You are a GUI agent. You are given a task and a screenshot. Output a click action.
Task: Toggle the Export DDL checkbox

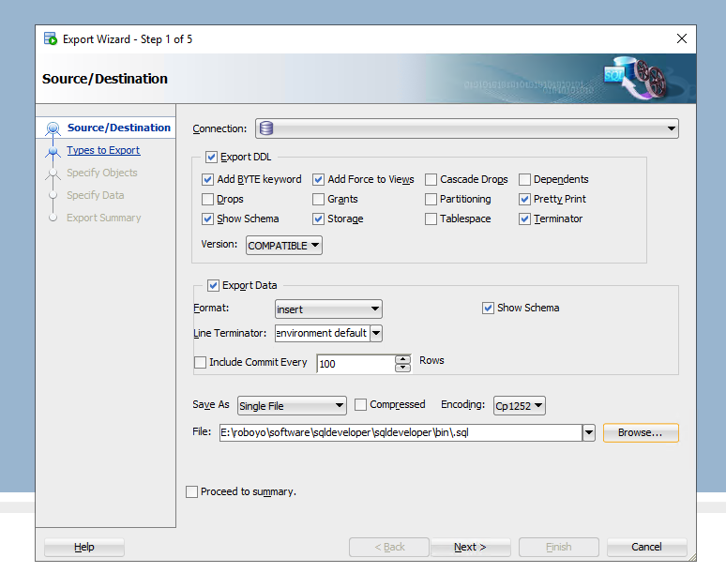coord(212,157)
